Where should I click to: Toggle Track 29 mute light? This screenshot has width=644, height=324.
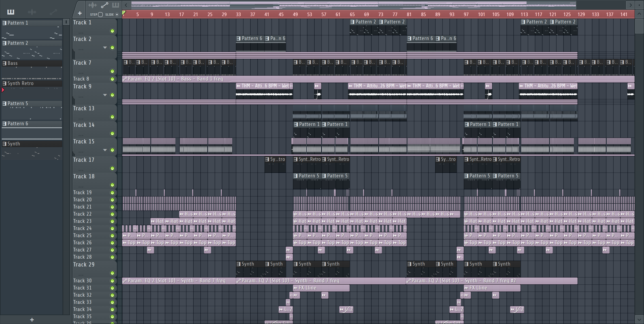pyautogui.click(x=112, y=273)
